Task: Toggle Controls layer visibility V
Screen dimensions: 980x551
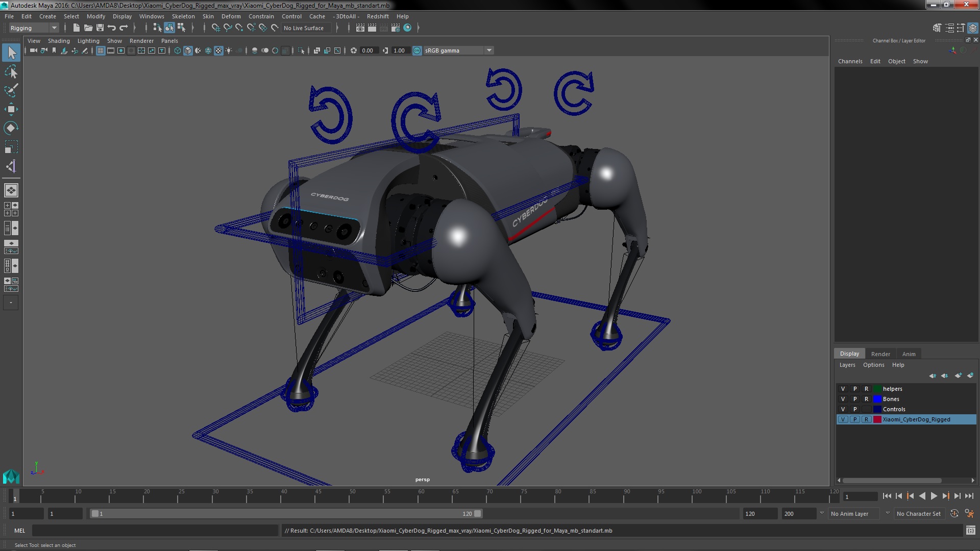Action: 843,409
